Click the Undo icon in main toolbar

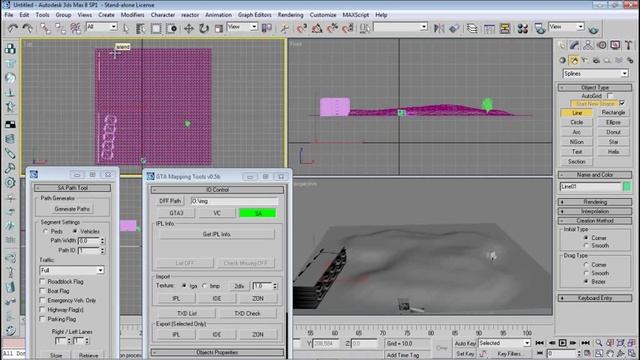(13, 28)
